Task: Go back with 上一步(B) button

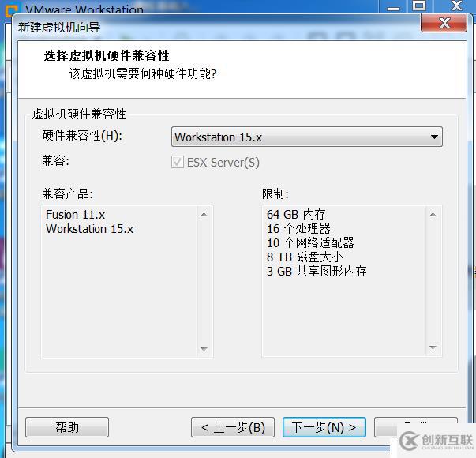Action: [233, 427]
